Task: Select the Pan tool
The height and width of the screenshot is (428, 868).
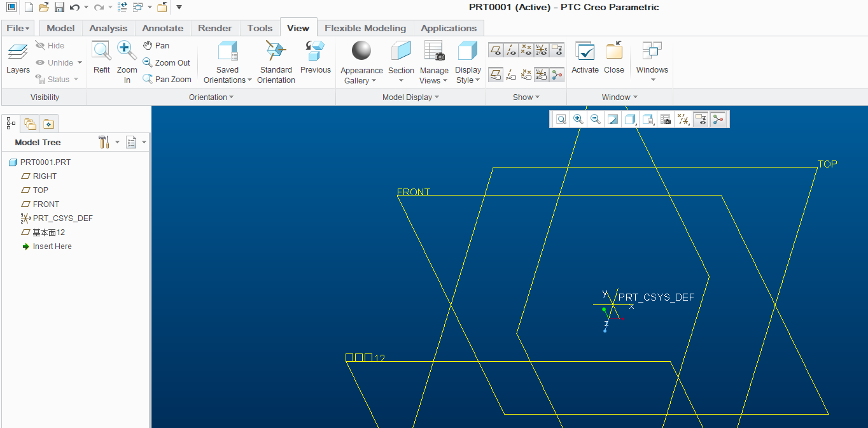Action: tap(156, 45)
